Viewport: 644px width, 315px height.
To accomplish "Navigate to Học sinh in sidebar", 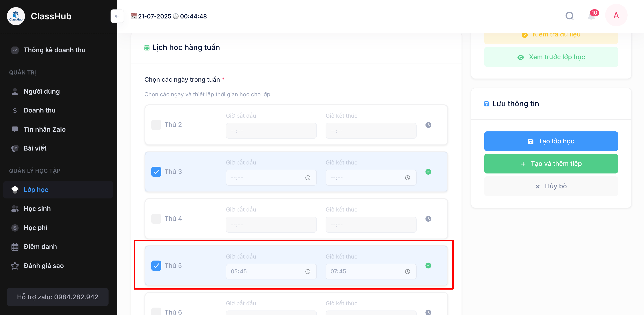I will point(58,209).
